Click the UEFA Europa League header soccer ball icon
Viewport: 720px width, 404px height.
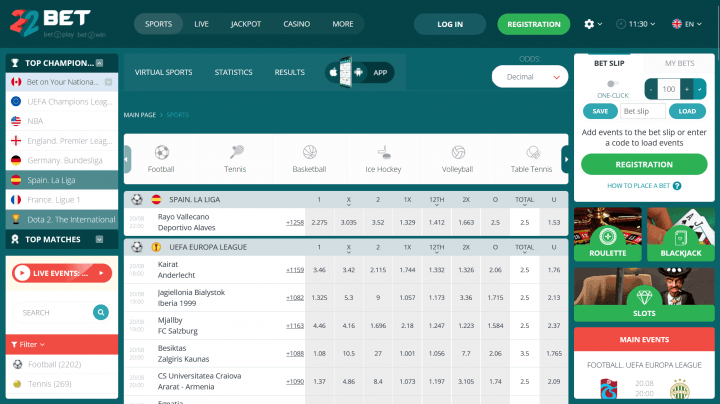tap(137, 247)
